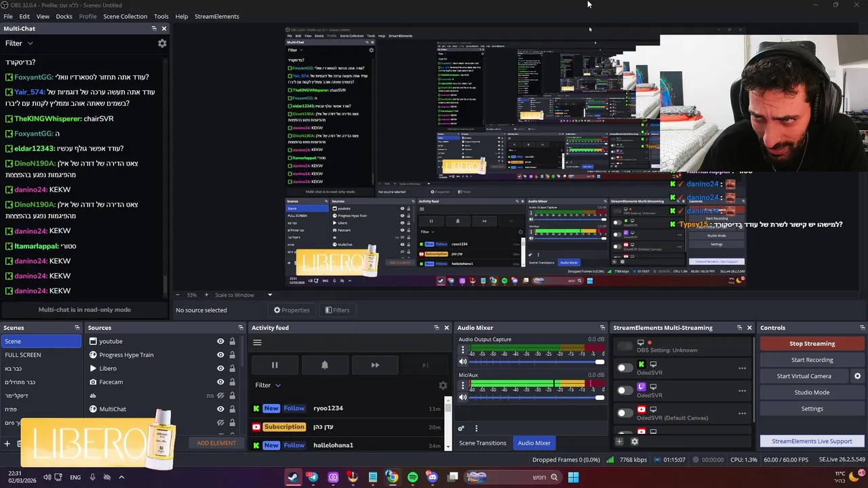Viewport: 868px width, 488px height.
Task: Click the Facecam camera source icon
Action: coord(93,382)
